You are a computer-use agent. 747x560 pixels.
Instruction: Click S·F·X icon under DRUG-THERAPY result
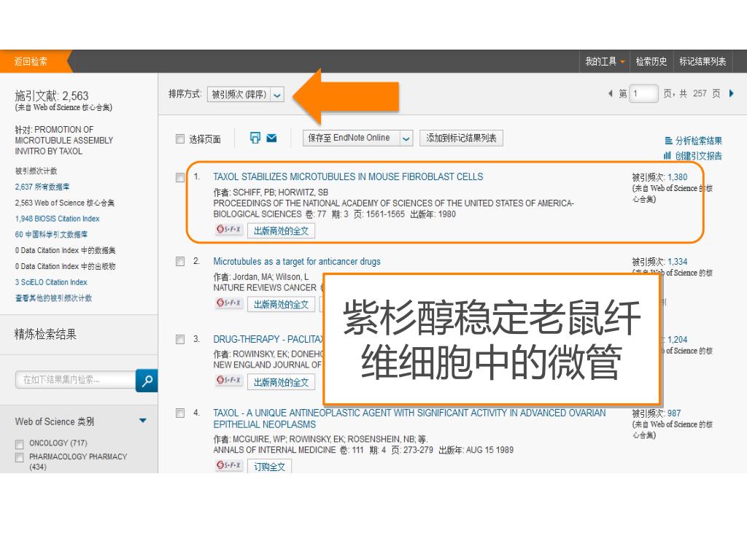(x=228, y=380)
